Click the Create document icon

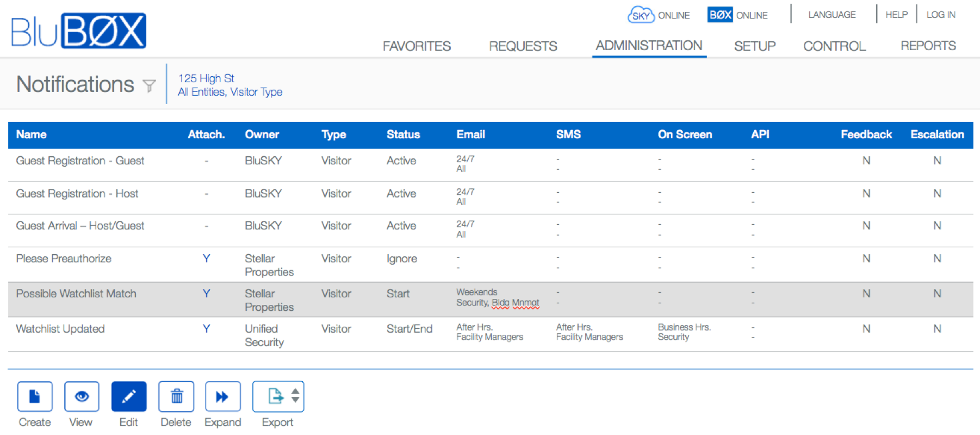click(35, 396)
